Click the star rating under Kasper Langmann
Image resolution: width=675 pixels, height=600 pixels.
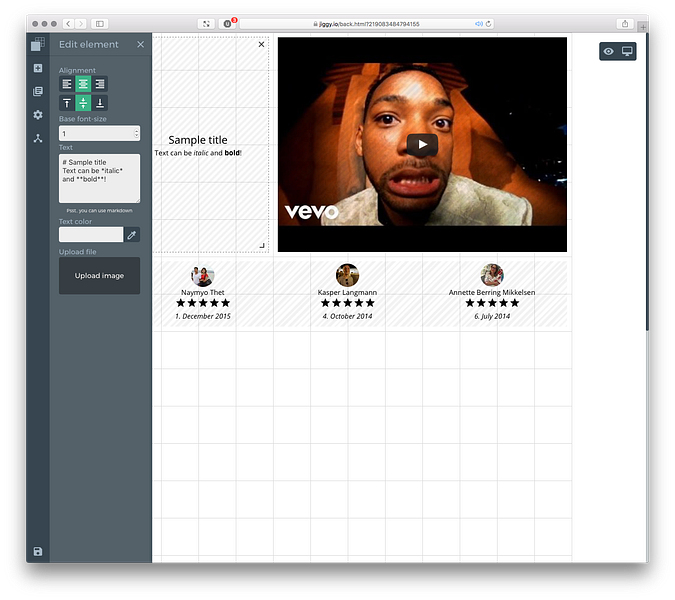point(347,303)
